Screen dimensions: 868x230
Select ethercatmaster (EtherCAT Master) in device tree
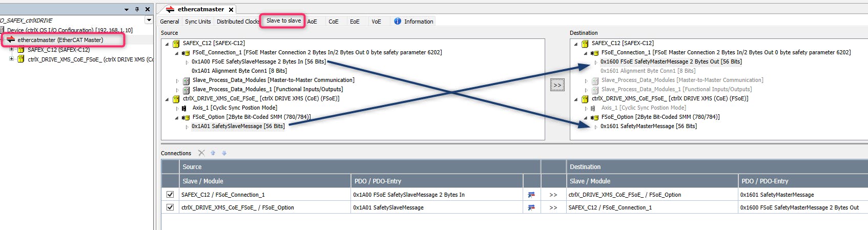(60, 40)
